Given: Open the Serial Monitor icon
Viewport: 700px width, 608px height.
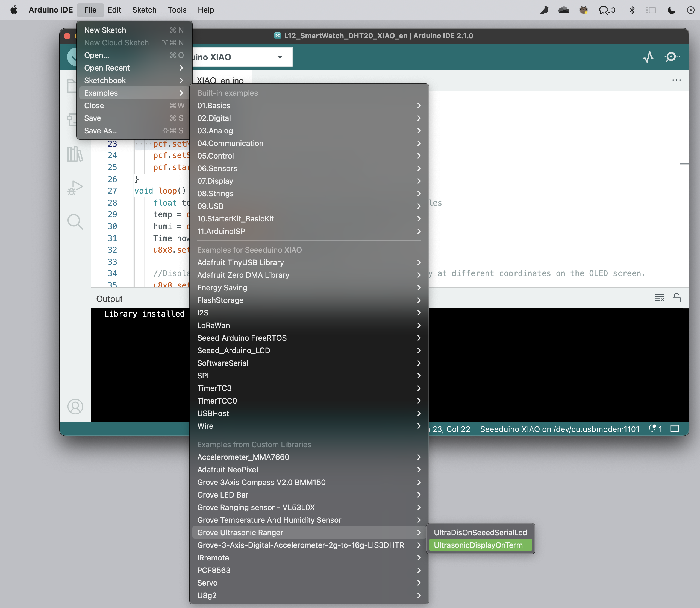Looking at the screenshot, I should (672, 57).
